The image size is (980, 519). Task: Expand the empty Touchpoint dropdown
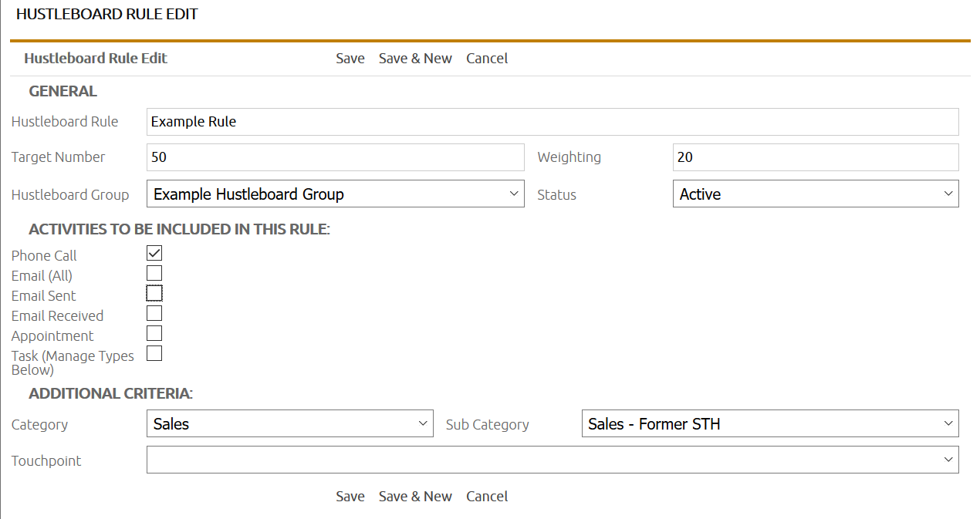(553, 460)
